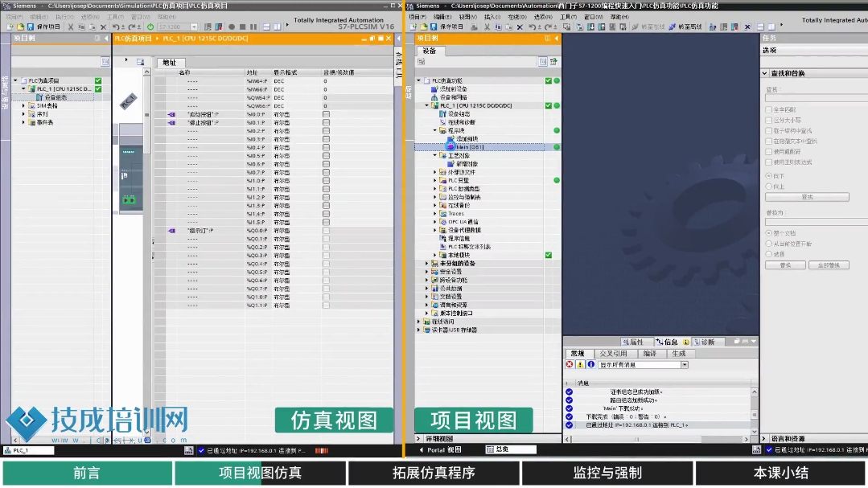Viewport: 868px width, 488px height.
Task: Click the 转至在线 go online button
Action: coord(648,27)
